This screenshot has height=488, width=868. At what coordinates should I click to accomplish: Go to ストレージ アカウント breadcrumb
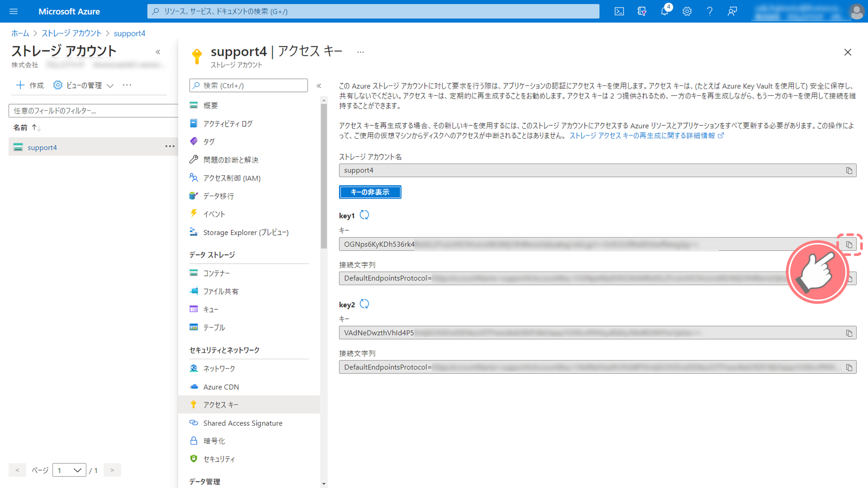[71, 33]
